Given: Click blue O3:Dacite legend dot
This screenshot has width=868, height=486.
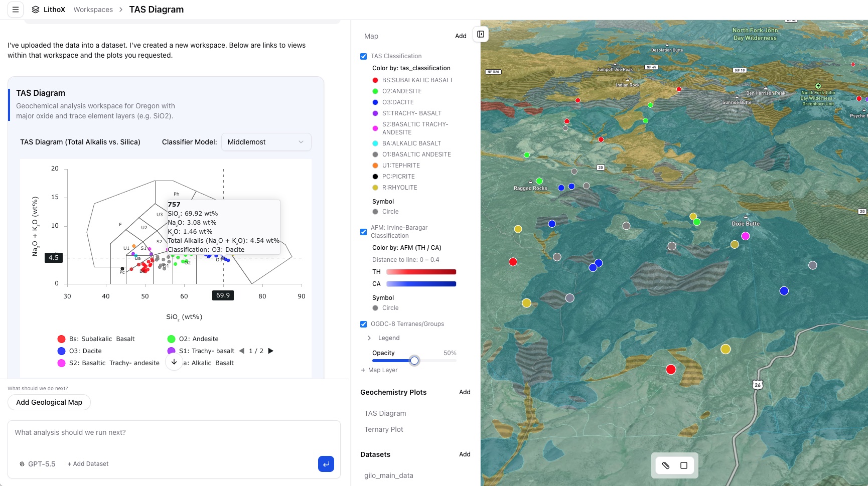Looking at the screenshot, I should coord(375,102).
